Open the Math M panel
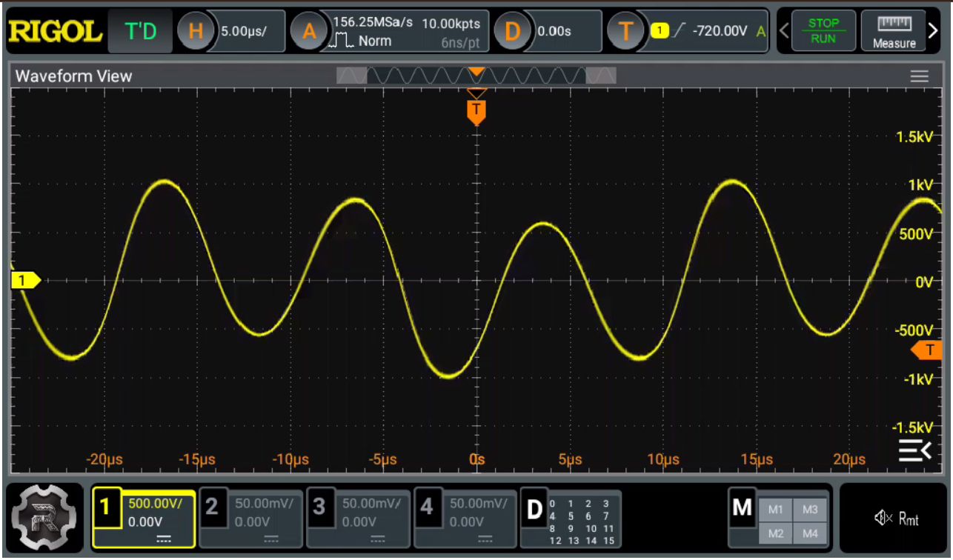953x560 pixels. coord(742,508)
